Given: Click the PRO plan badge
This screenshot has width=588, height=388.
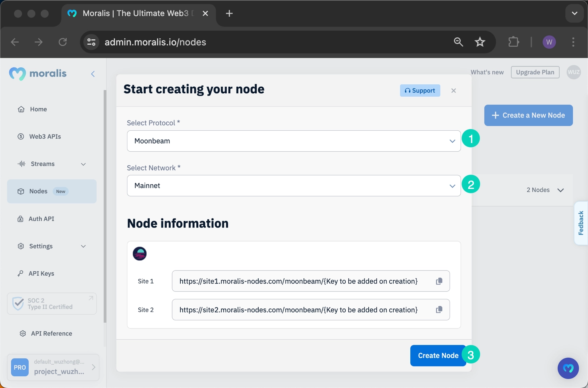Looking at the screenshot, I should point(20,367).
